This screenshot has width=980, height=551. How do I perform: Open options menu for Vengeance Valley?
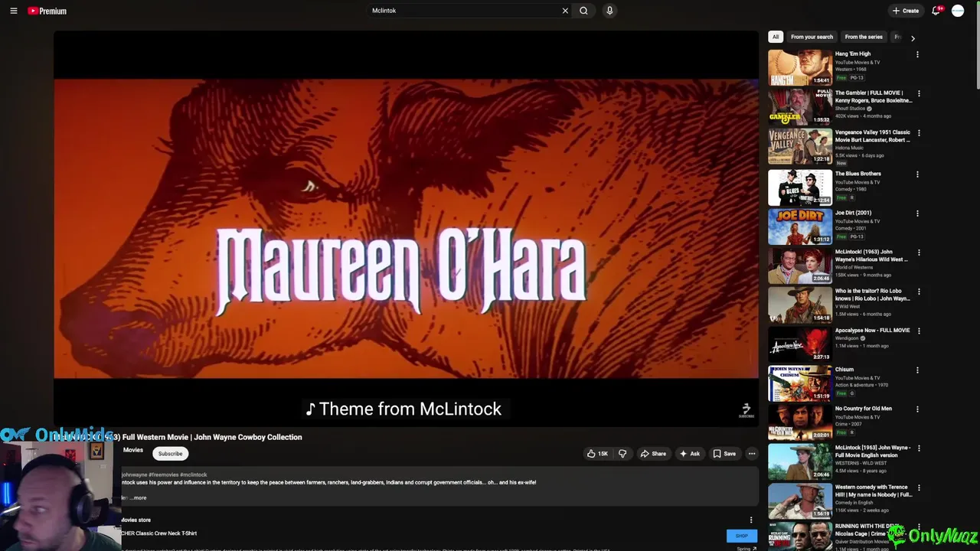point(919,133)
